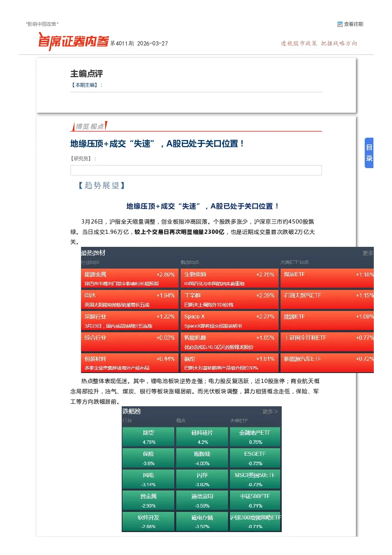Open the 采掘行业 +1.22% tile
The width and height of the screenshot is (392, 555).
pyautogui.click(x=129, y=321)
